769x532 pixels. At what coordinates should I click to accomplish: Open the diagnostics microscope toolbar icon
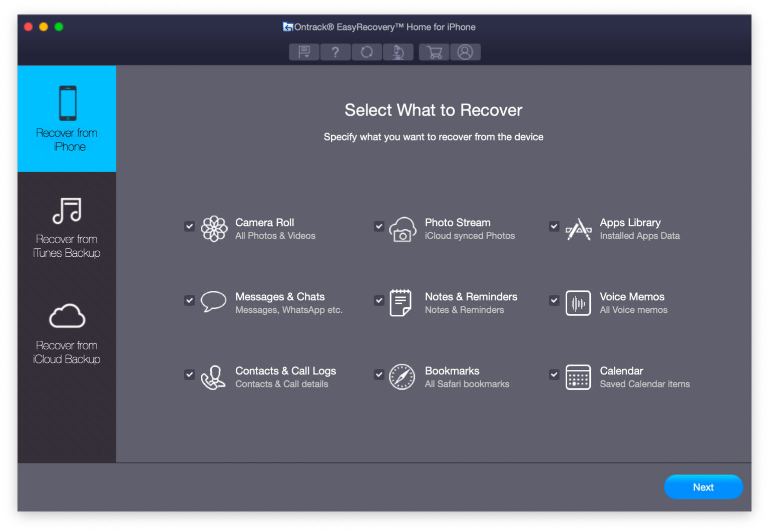tap(399, 52)
